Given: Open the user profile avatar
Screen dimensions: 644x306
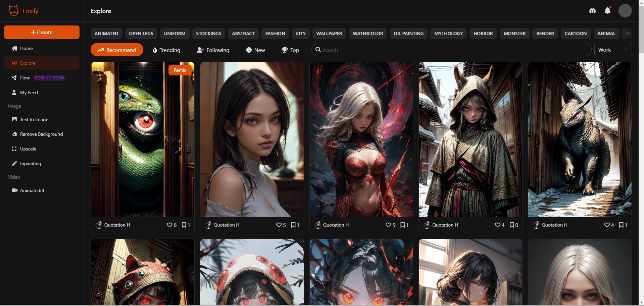Looking at the screenshot, I should 625,11.
